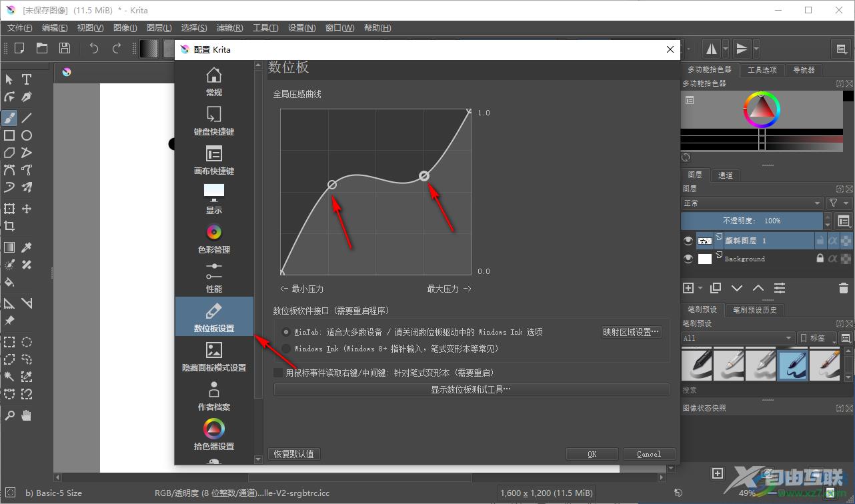The image size is (855, 504).
Task: Open 设置(N) menu
Action: click(302, 28)
